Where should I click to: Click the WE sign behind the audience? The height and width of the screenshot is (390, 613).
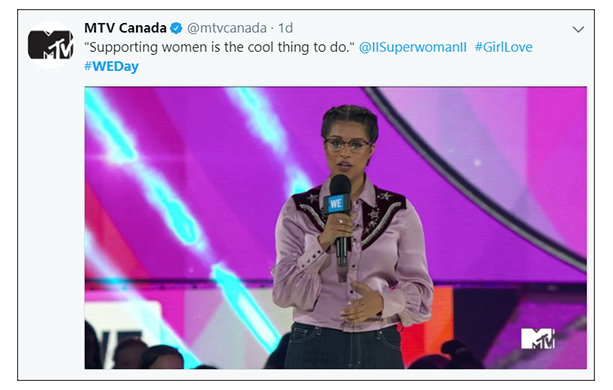point(119,344)
